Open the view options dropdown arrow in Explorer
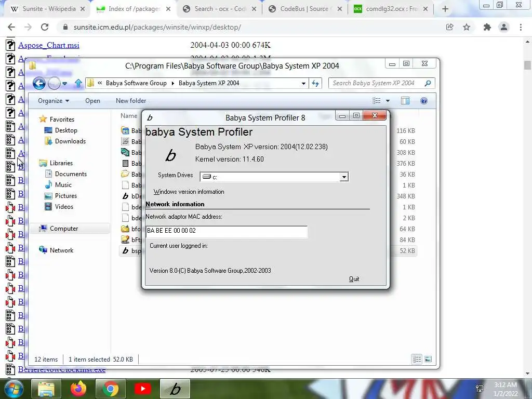 click(388, 101)
